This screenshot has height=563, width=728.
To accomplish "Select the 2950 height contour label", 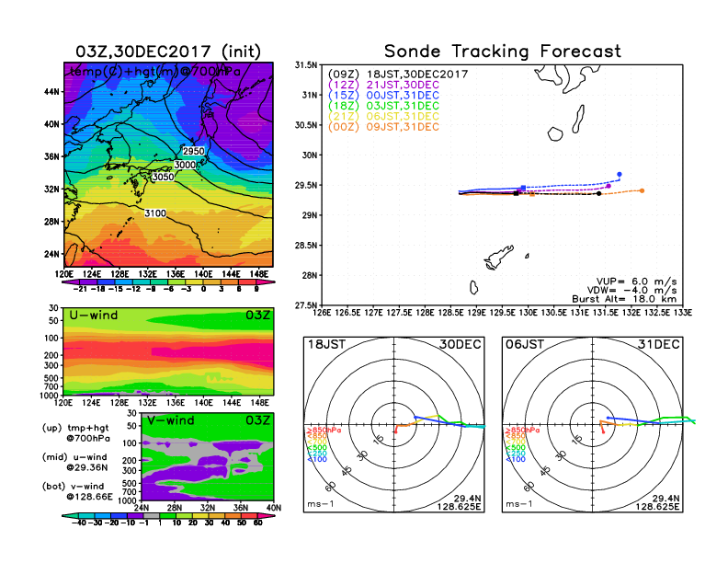I will [x=194, y=152].
